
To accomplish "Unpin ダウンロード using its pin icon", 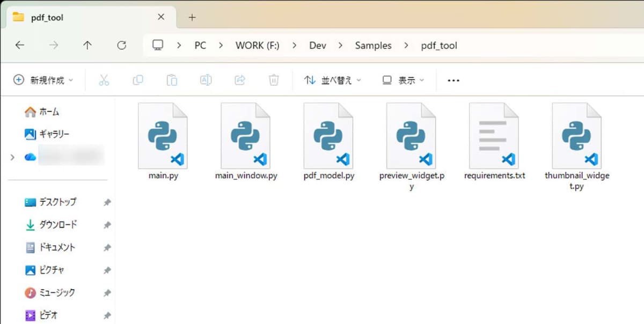I will (x=107, y=225).
